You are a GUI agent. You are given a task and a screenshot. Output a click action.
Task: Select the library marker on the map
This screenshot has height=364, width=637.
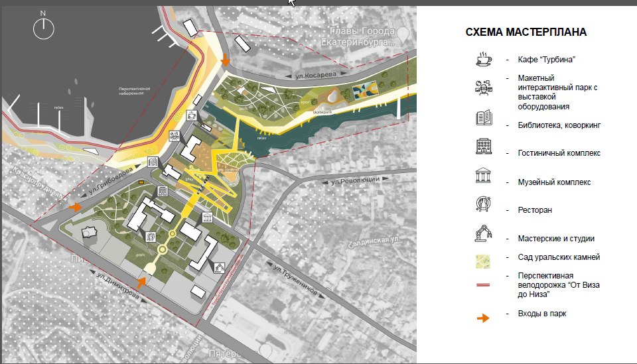click(152, 162)
